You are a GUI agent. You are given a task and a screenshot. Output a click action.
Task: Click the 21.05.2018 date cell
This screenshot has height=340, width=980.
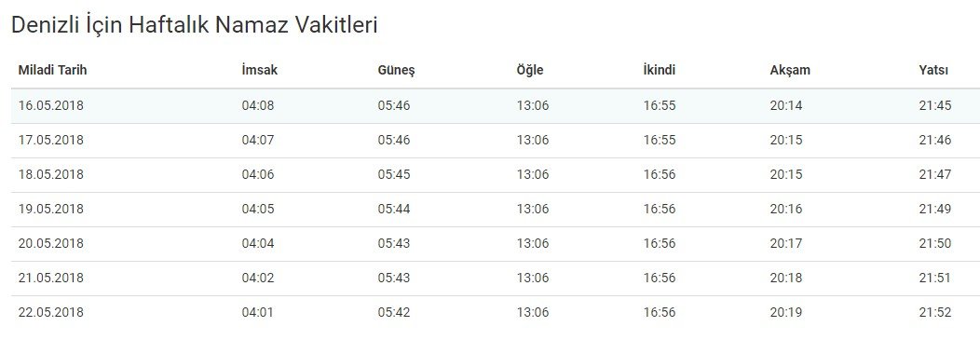tap(50, 278)
